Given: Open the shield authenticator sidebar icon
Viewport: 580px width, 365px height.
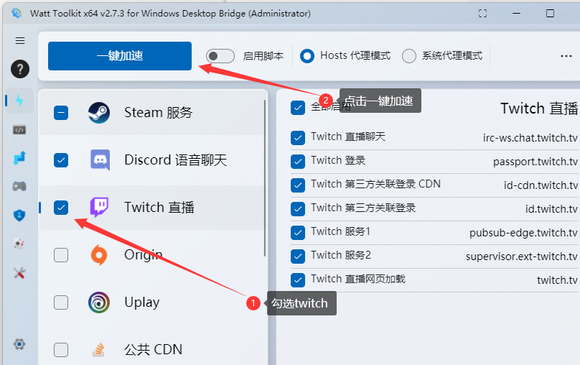Looking at the screenshot, I should (19, 215).
